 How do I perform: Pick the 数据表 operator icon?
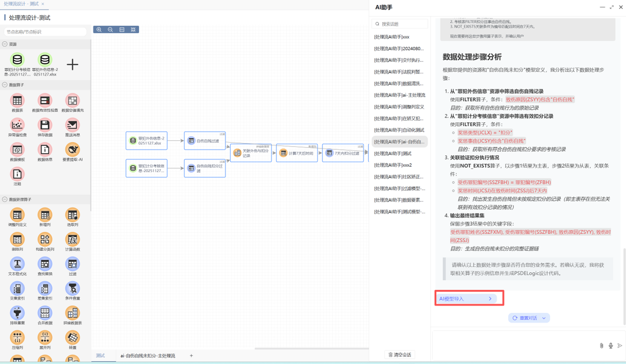pos(17,101)
